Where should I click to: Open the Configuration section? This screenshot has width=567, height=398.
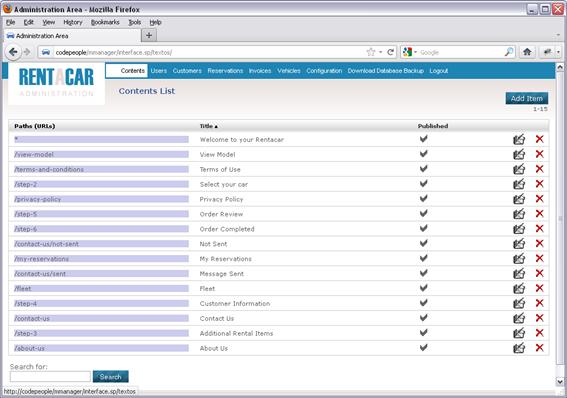point(324,71)
